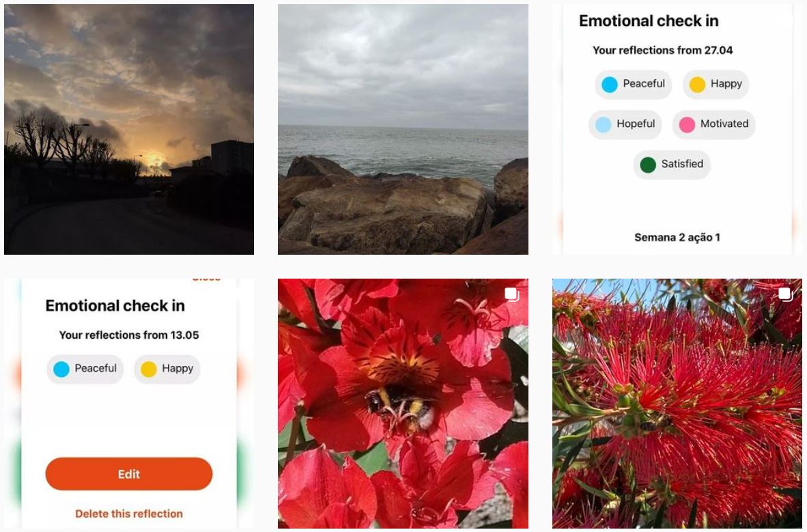This screenshot has height=532, width=807.
Task: Click carousel icon on bottlebrush flower post
Action: click(785, 294)
